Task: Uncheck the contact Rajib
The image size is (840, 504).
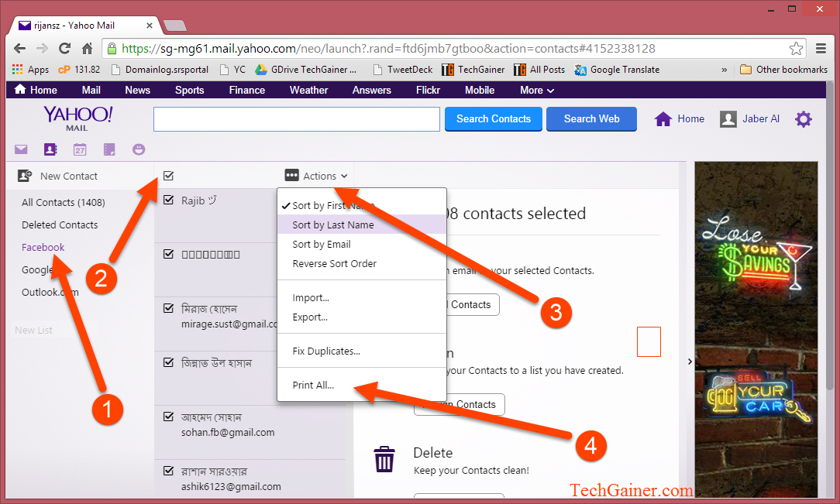Action: pos(168,199)
